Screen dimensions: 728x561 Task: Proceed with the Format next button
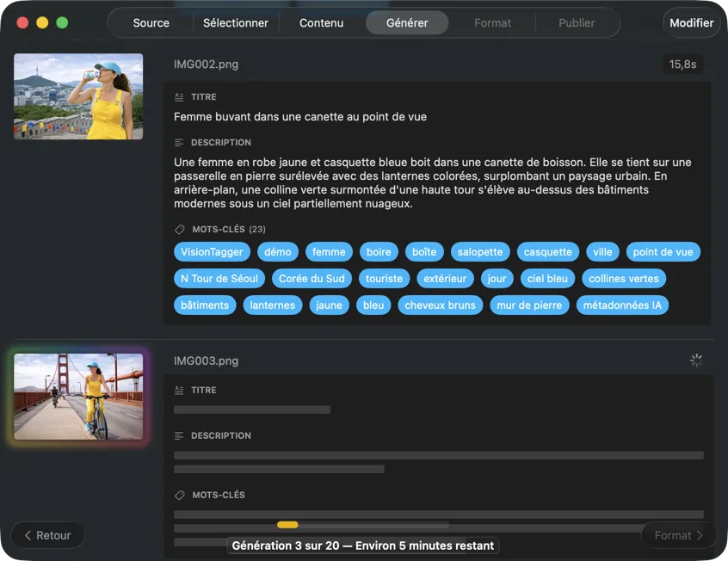(678, 535)
